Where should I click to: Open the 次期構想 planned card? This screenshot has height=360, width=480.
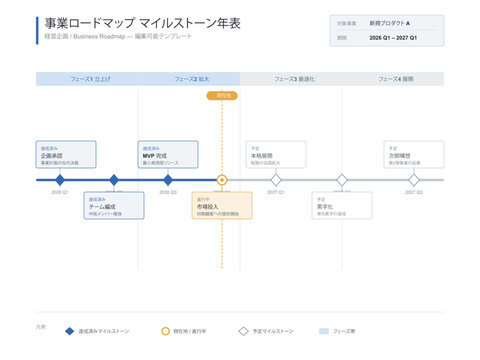coord(414,155)
